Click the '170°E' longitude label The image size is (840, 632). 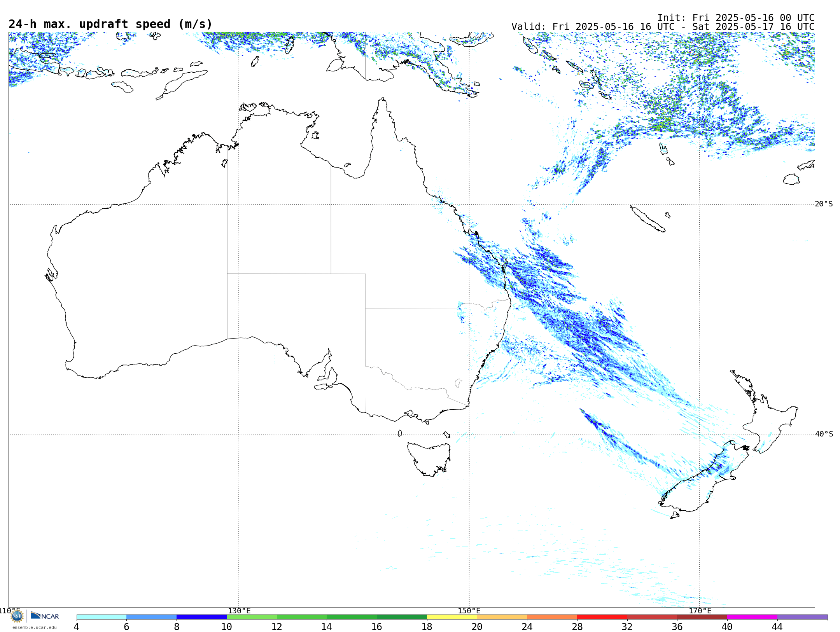tap(700, 611)
